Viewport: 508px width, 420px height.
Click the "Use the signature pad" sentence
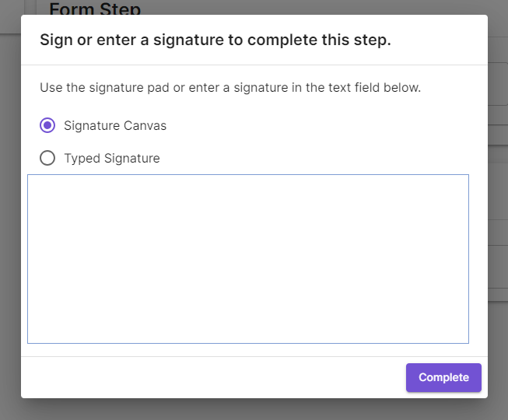click(x=230, y=88)
